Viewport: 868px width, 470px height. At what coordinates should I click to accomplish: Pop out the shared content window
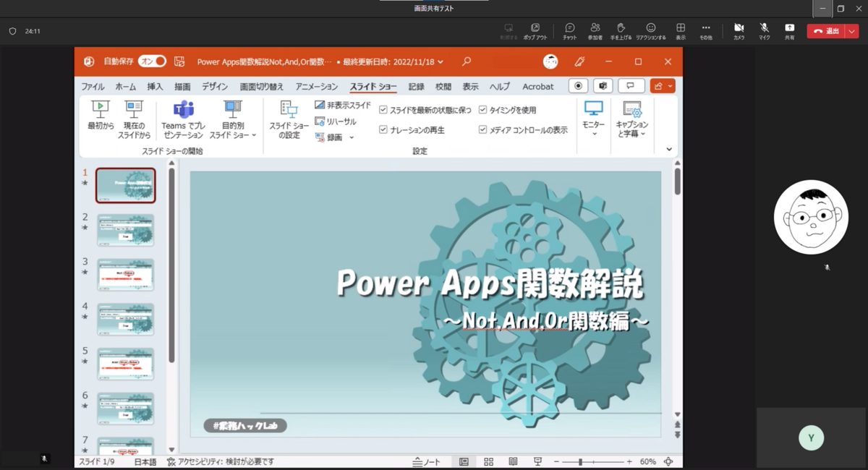click(x=535, y=30)
